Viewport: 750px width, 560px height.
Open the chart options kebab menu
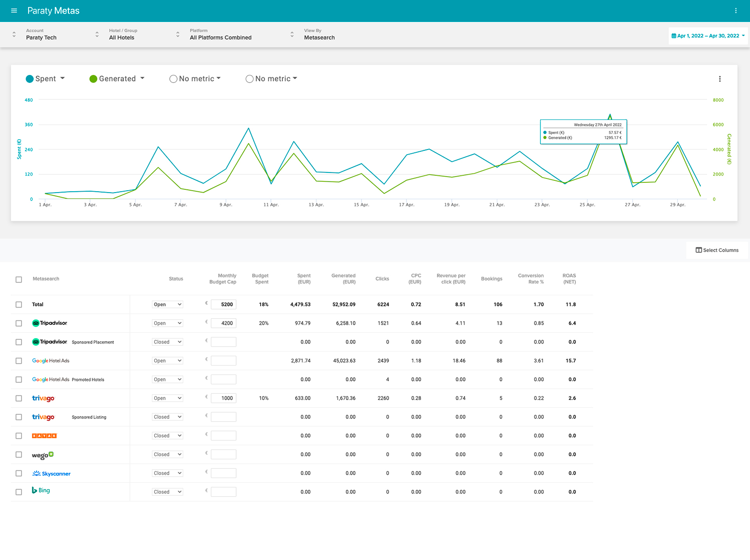pyautogui.click(x=720, y=79)
